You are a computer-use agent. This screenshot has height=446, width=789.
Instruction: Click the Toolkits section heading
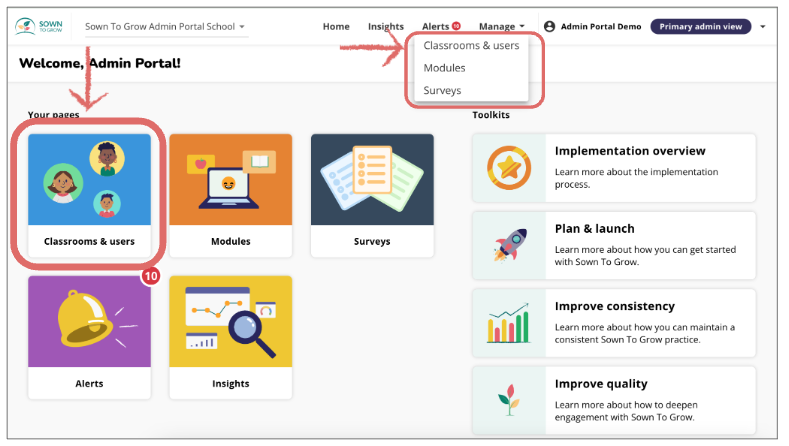click(491, 115)
